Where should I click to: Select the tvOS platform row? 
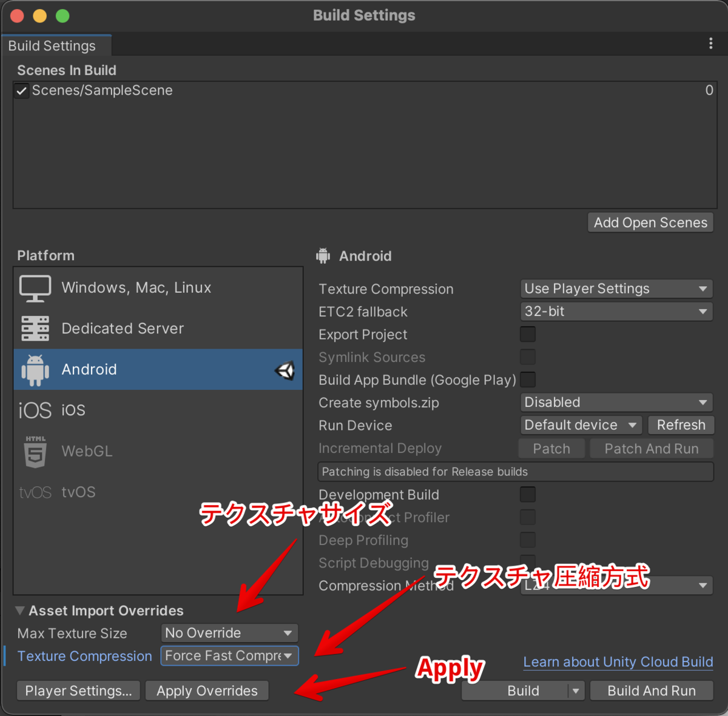[158, 492]
